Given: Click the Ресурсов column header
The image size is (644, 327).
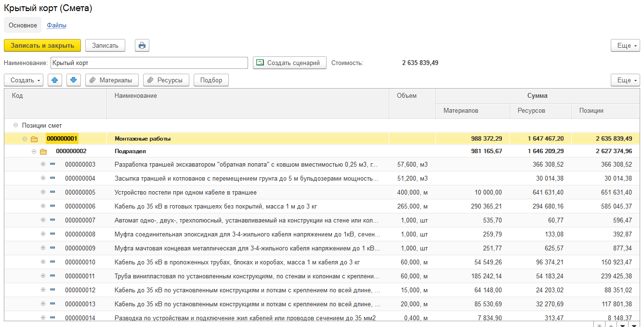Looking at the screenshot, I should click(541, 111).
